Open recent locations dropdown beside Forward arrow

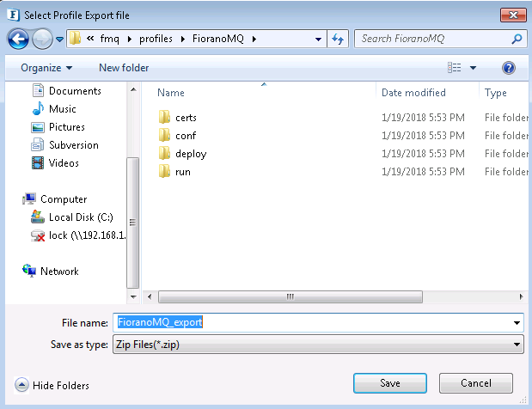pos(59,40)
